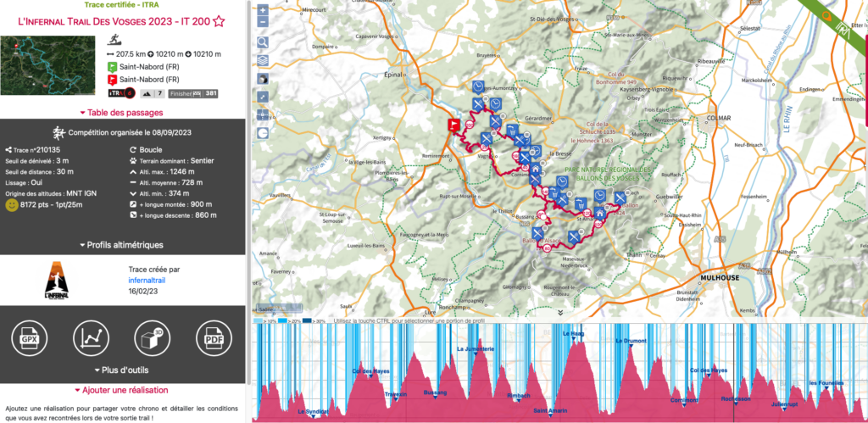Click the Julienrupt label on elevation profile

[786, 404]
